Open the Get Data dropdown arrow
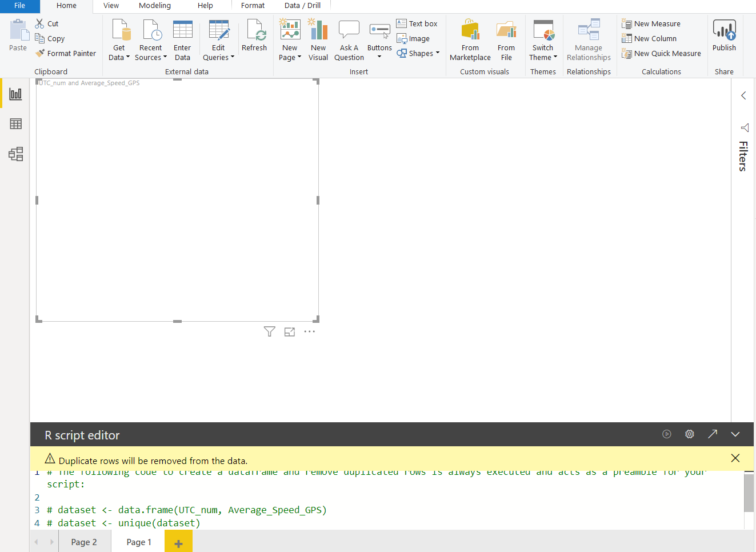 pyautogui.click(x=128, y=57)
